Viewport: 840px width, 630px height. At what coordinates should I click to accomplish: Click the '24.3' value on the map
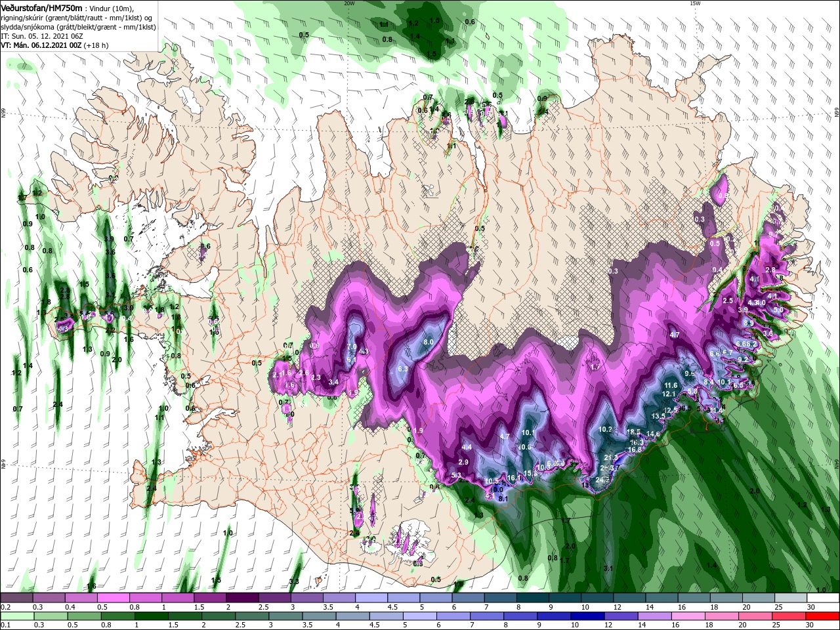(x=602, y=480)
